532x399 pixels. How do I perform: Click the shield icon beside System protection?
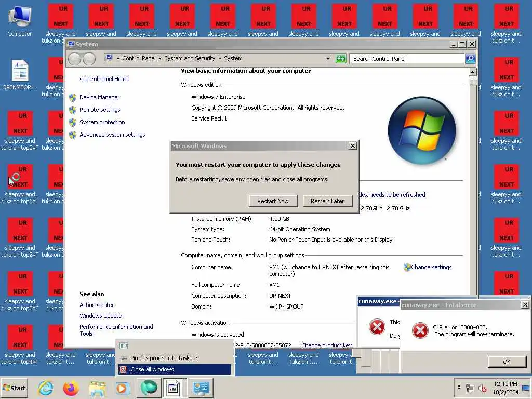click(73, 123)
